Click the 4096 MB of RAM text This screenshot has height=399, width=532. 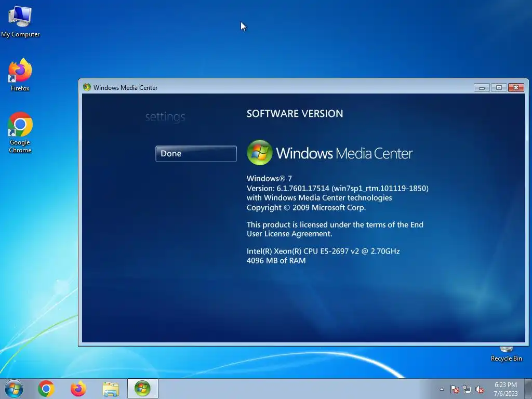point(276,261)
